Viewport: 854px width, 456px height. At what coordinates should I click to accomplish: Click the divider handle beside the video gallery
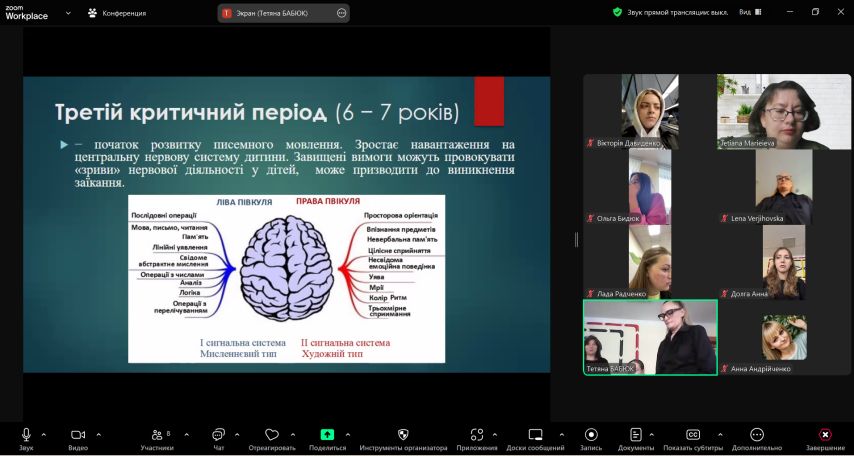[x=576, y=239]
